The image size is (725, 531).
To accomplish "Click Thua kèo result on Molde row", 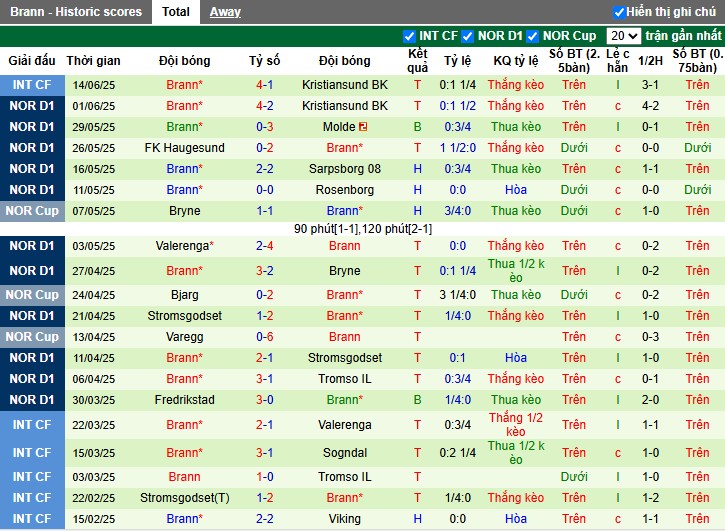I will click(516, 127).
